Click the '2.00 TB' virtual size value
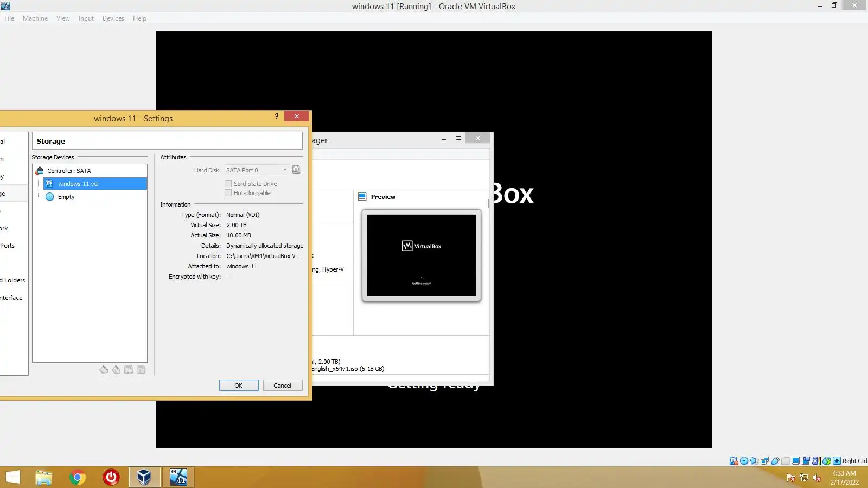Image resolution: width=868 pixels, height=488 pixels. coord(237,225)
